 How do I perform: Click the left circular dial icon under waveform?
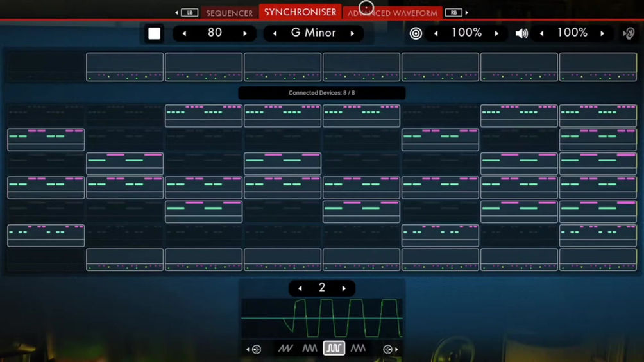point(257,349)
